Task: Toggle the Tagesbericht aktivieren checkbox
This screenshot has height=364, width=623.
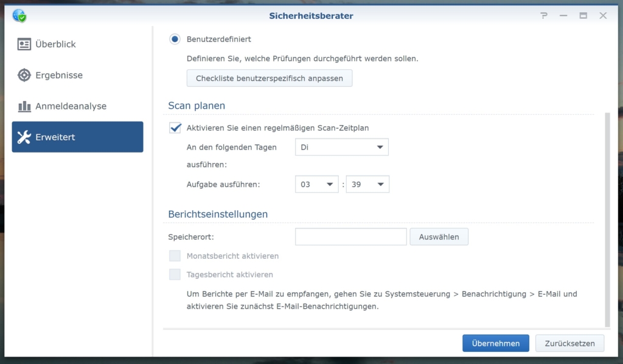Action: point(175,275)
